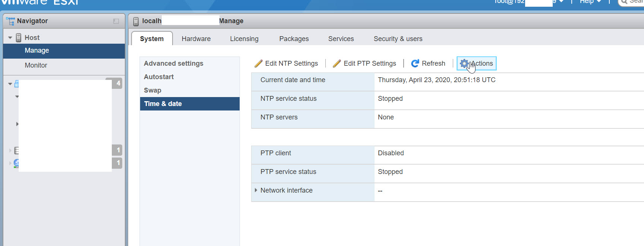Click the blue Refresh arrow icon
This screenshot has width=644, height=246.
tap(415, 63)
